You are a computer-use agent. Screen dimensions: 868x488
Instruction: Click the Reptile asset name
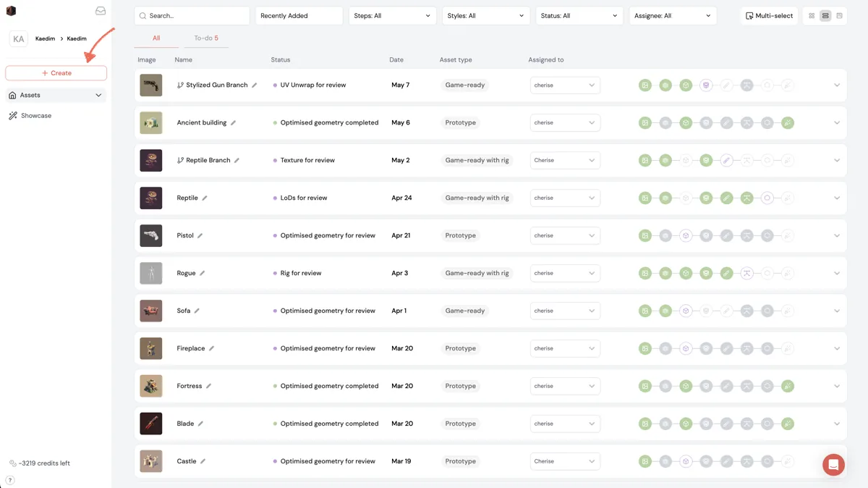[187, 198]
